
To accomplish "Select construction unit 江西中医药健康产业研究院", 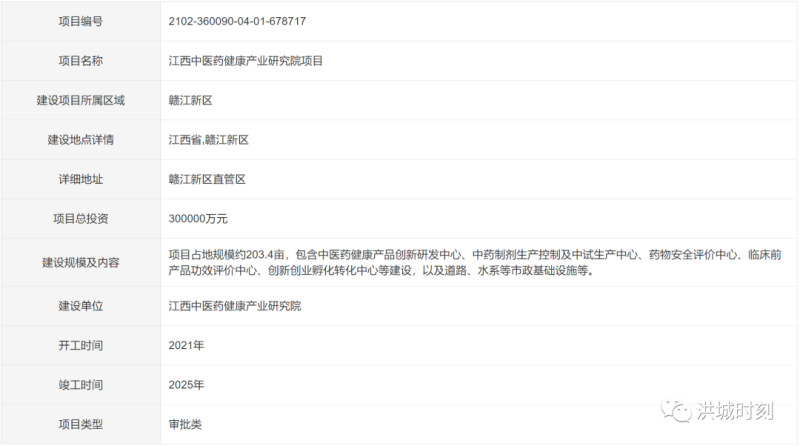I will [x=235, y=306].
